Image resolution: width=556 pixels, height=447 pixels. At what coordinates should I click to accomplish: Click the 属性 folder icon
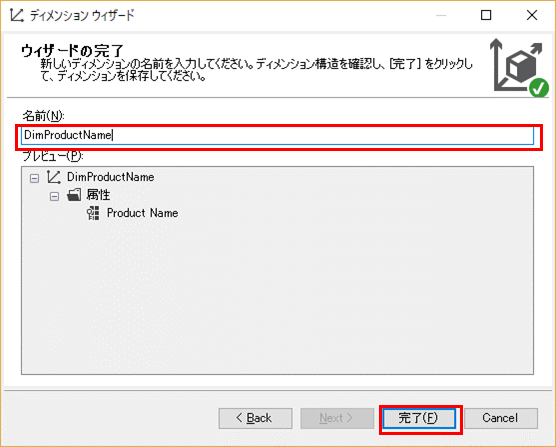pos(74,195)
